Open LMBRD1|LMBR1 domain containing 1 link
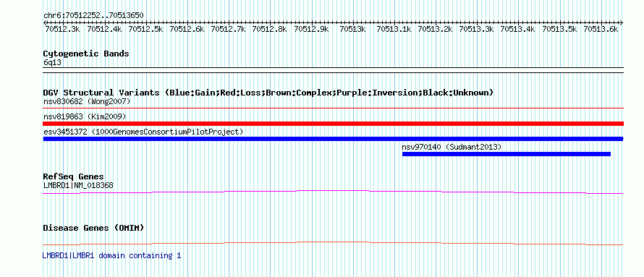This screenshot has width=644, height=277. pyautogui.click(x=111, y=255)
